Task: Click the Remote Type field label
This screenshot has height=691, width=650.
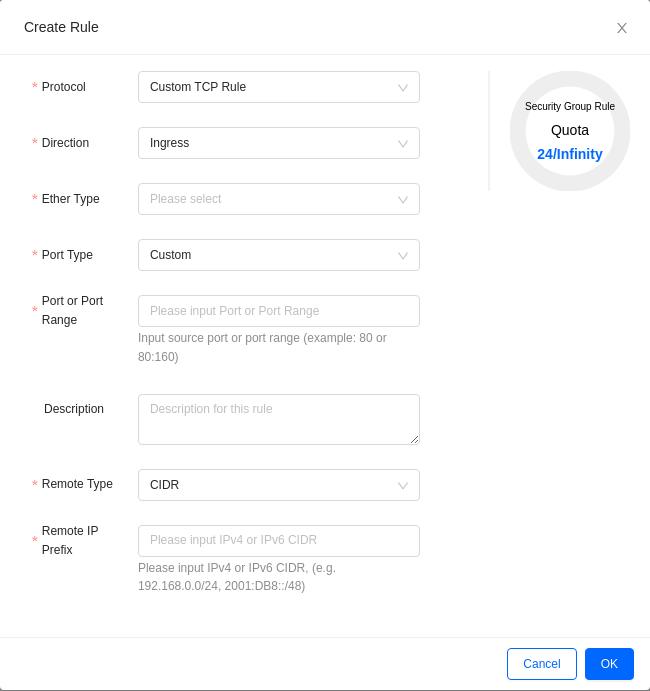Action: pyautogui.click(x=77, y=484)
